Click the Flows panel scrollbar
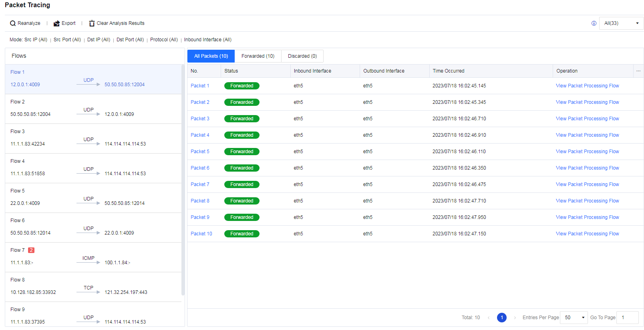Screen dimensions: 644x330 tap(183, 180)
